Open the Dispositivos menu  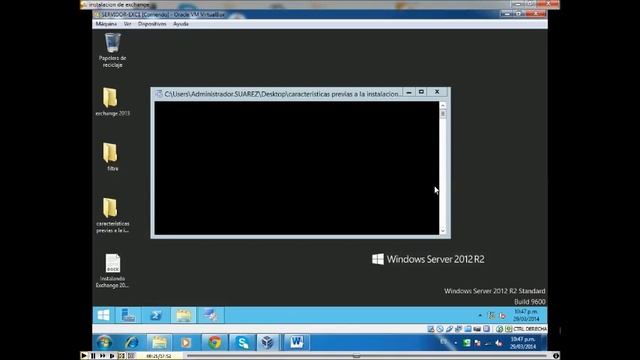[x=152, y=24]
